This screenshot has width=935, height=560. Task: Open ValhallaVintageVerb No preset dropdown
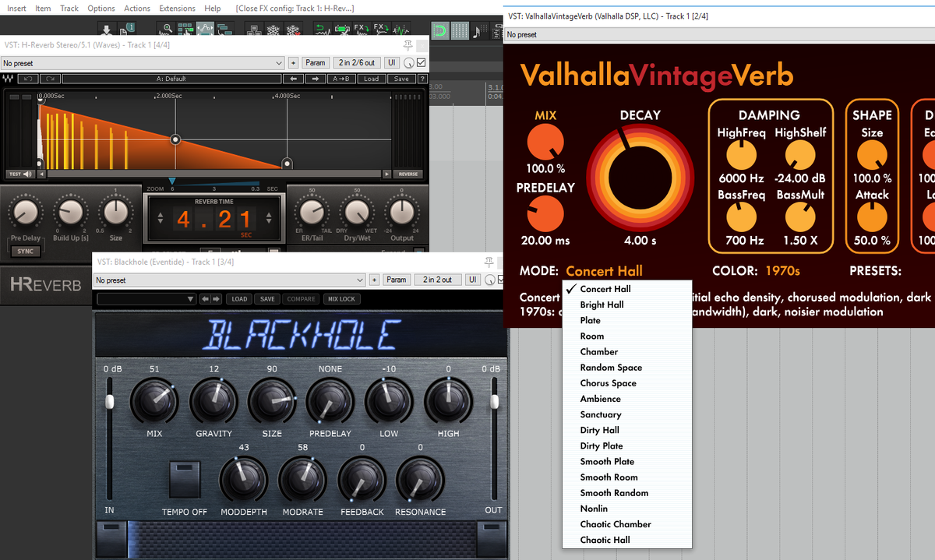(x=719, y=34)
